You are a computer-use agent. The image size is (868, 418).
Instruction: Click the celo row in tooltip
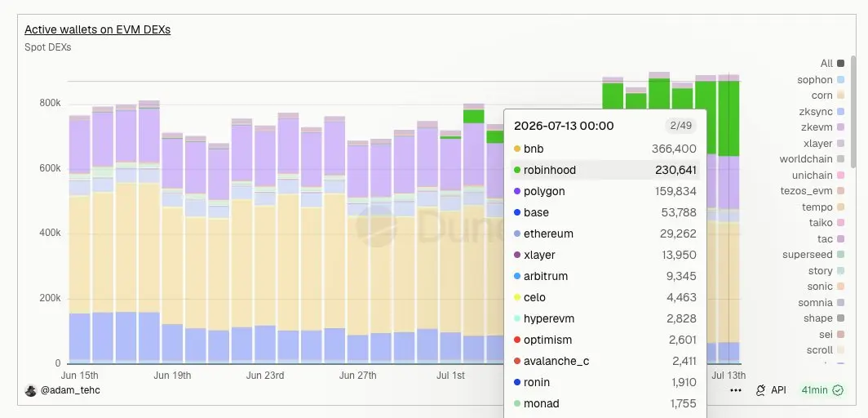[605, 297]
